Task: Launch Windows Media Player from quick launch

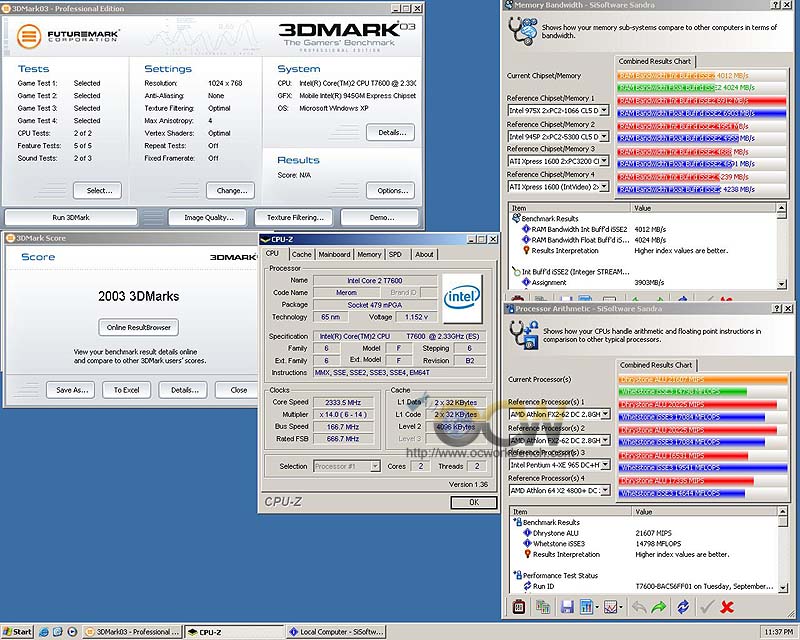Action: (x=72, y=632)
